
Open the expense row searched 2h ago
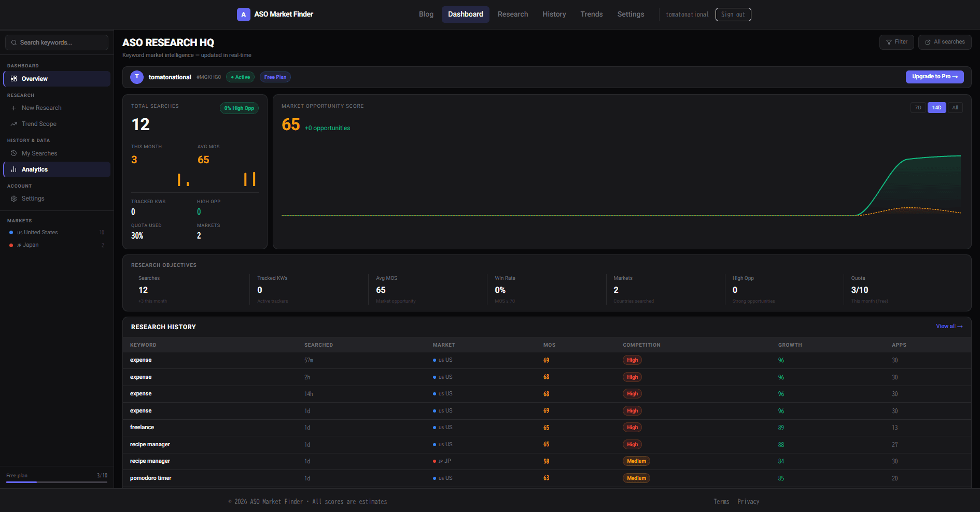(547, 377)
